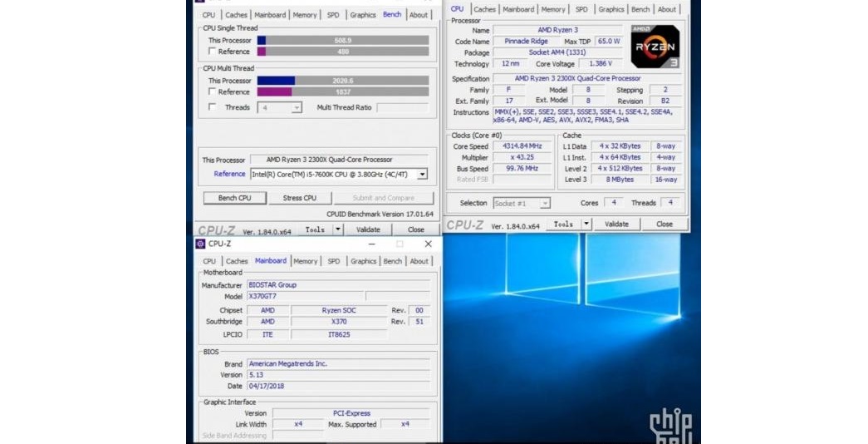Switch to CPU tab in Bench window
Screen dimensions: 868x444
[x=208, y=15]
